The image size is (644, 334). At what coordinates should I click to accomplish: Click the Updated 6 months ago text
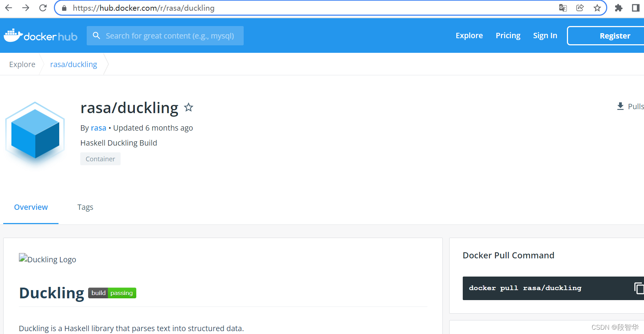[x=153, y=128]
